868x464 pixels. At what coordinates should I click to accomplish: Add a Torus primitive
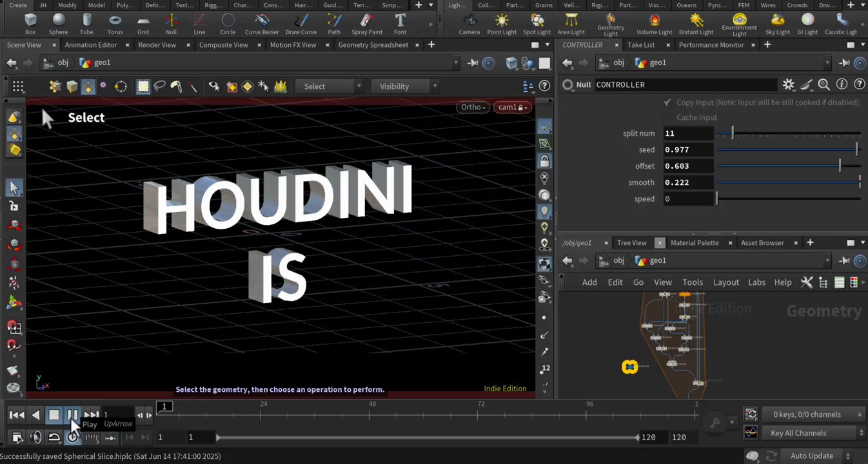(x=115, y=24)
